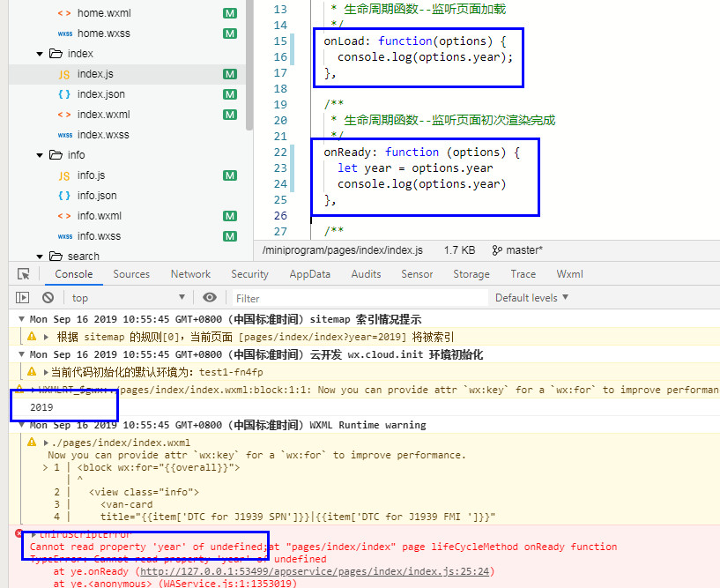The width and height of the screenshot is (720, 588).
Task: Open the top execution context dropdown
Action: (128, 298)
